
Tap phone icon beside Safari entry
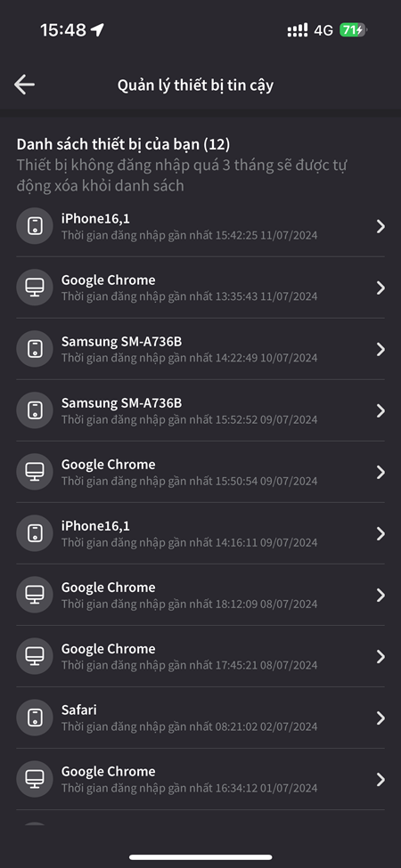click(x=35, y=718)
